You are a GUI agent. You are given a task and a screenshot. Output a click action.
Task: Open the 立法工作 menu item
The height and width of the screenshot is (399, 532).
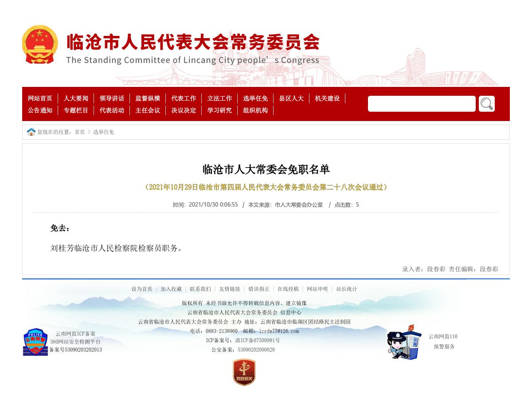pyautogui.click(x=219, y=98)
